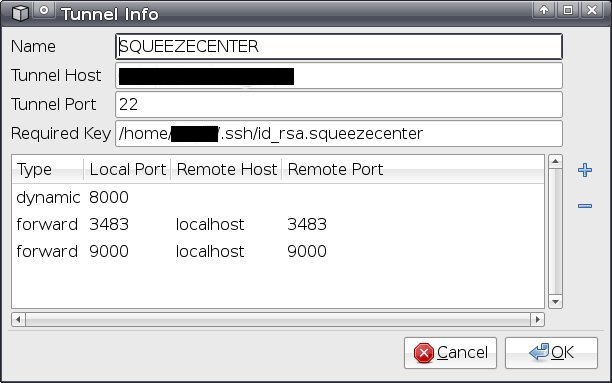The height and width of the screenshot is (383, 612).
Task: Remove selected port forward with minus icon
Action: 585,206
